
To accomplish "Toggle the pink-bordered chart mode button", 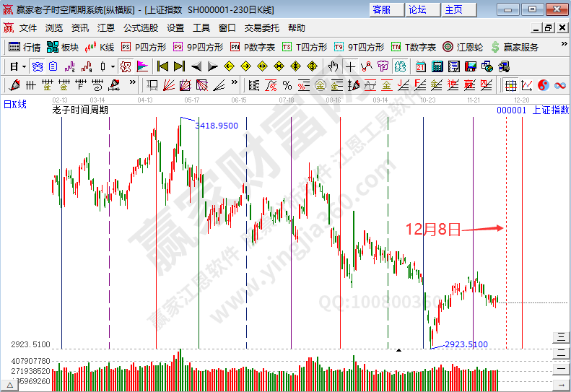I will coord(125,66).
